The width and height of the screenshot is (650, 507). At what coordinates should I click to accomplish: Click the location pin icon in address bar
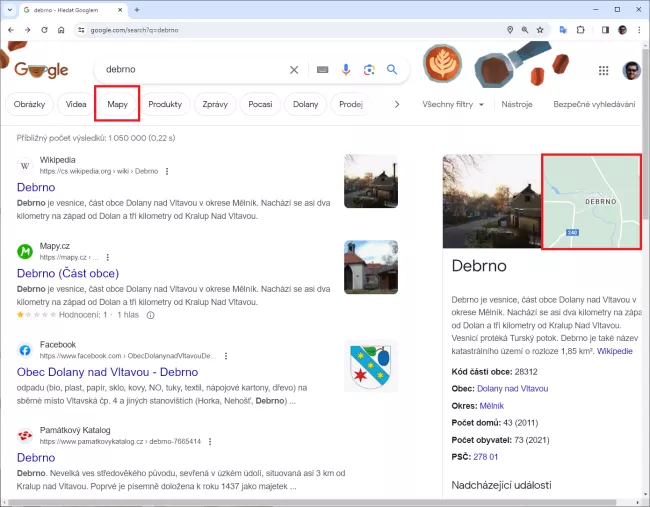point(510,30)
